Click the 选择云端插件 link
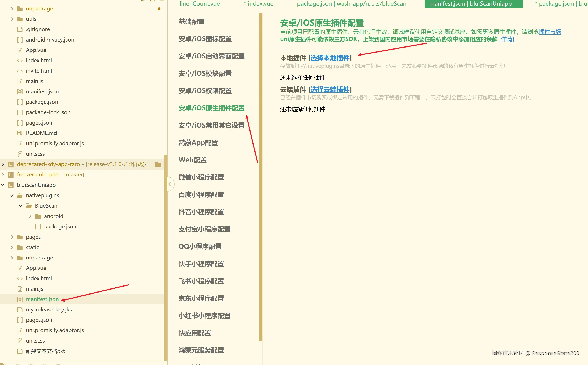This screenshot has height=365, width=588. pyautogui.click(x=330, y=90)
